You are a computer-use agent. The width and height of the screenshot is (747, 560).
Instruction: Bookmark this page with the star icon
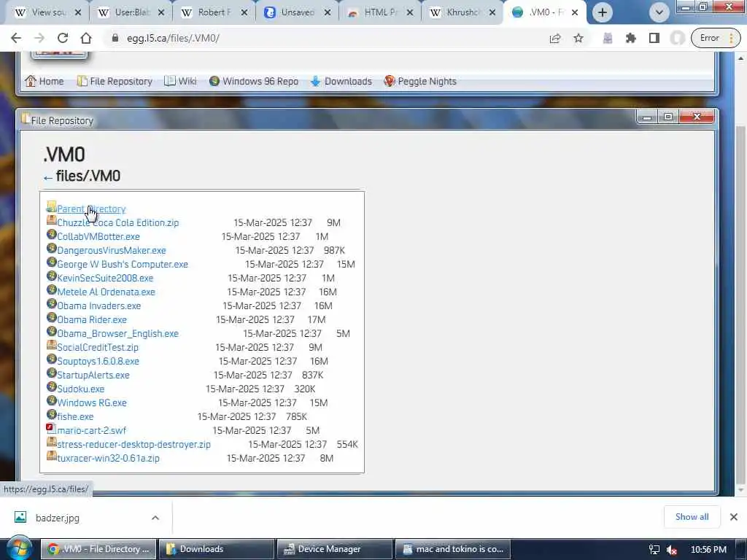pos(578,38)
